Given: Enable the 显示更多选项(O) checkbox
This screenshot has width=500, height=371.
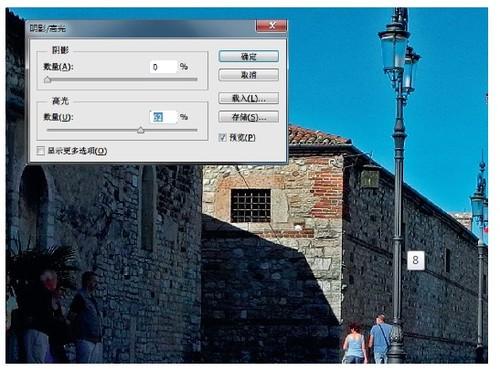Looking at the screenshot, I should pos(41,151).
